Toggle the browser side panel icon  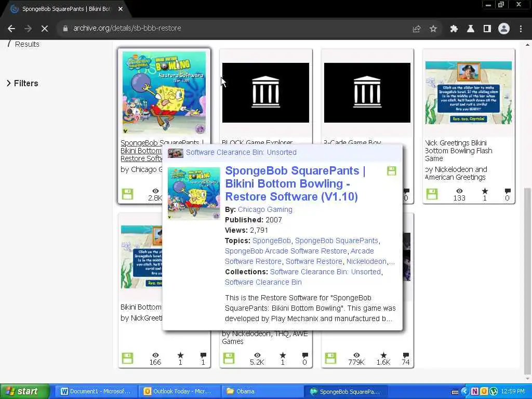487,29
